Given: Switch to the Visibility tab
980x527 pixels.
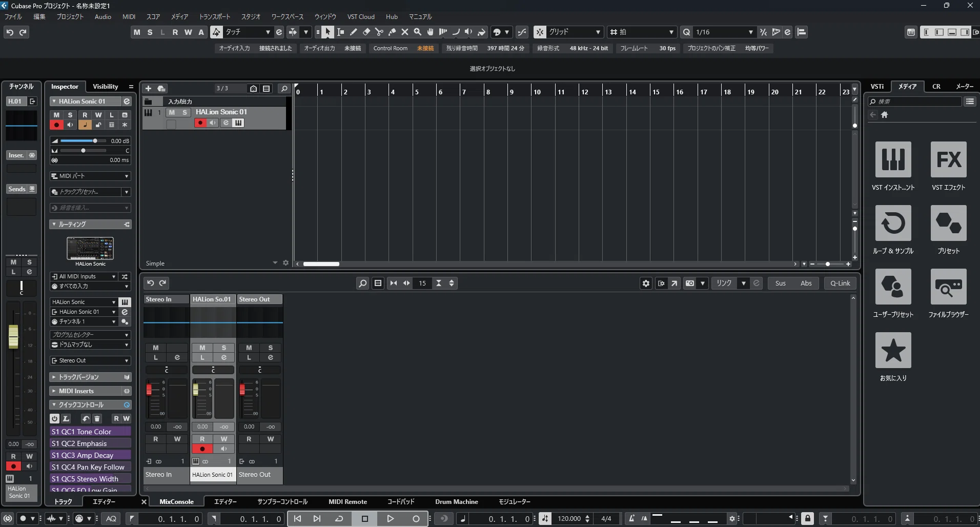Looking at the screenshot, I should 105,87.
